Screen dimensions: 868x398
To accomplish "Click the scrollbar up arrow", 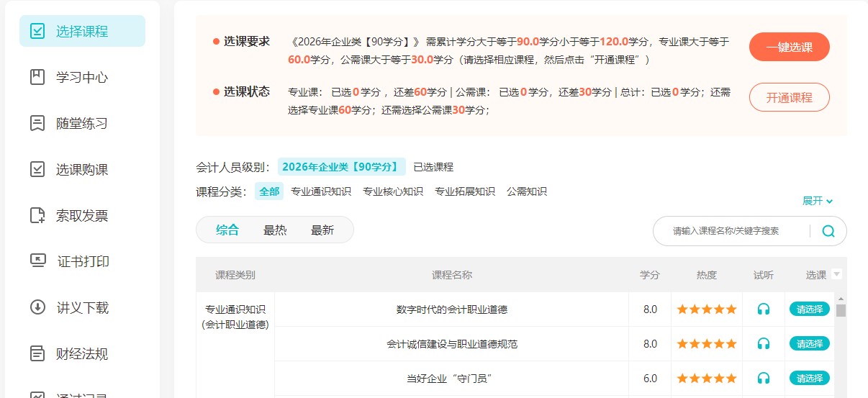I will click(x=841, y=298).
